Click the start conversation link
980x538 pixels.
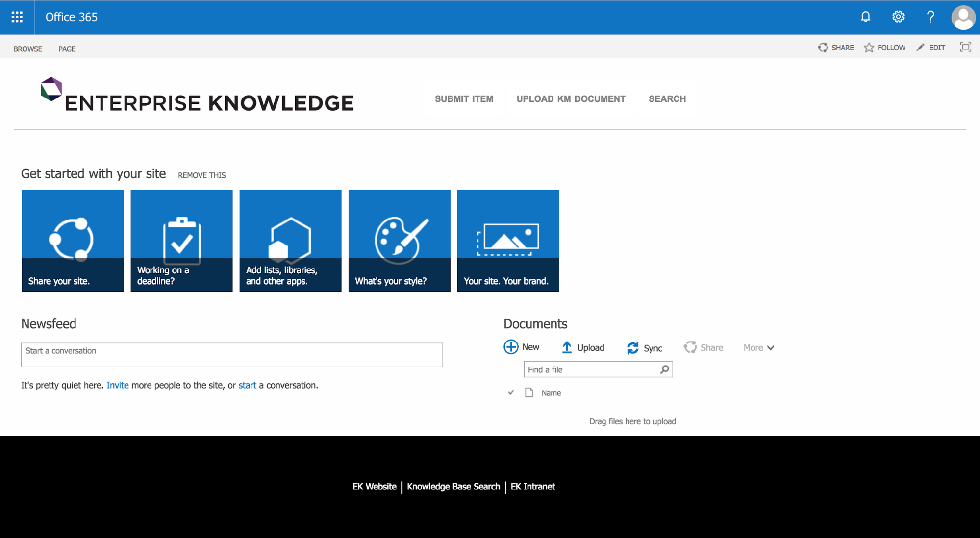click(247, 385)
